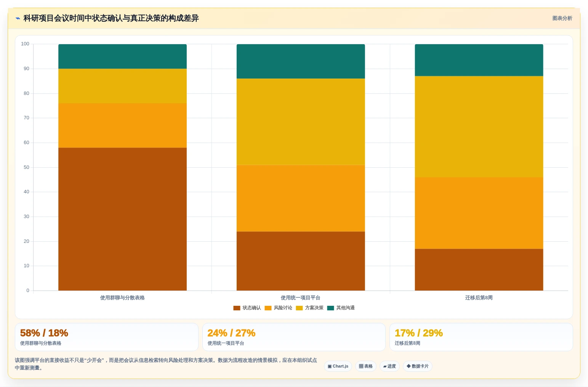Click the 使用群聊与分散表格 axis label
Screen dimensions: 588x387
pos(122,298)
